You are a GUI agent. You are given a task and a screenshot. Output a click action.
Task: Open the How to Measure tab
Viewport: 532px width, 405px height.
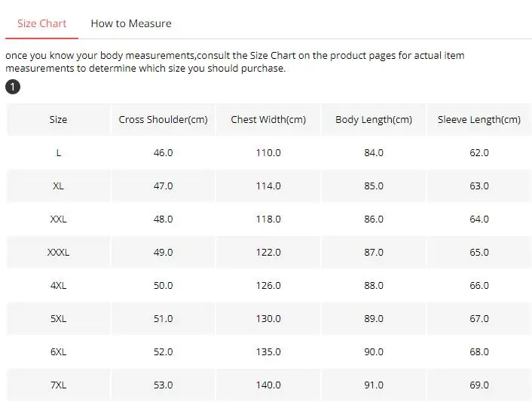coord(131,23)
